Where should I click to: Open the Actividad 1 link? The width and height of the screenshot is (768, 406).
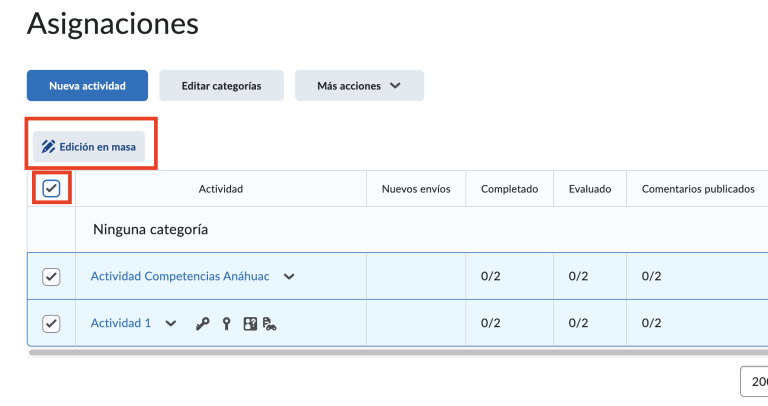(x=121, y=323)
